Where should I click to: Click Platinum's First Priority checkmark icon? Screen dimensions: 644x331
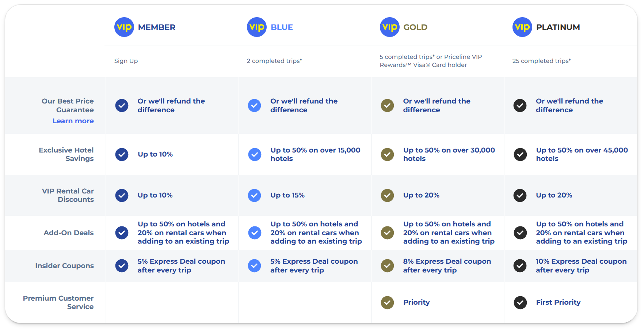coord(520,302)
